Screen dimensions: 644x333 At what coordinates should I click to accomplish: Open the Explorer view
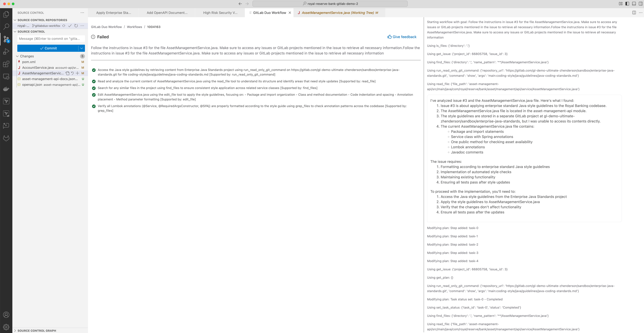[x=6, y=14]
